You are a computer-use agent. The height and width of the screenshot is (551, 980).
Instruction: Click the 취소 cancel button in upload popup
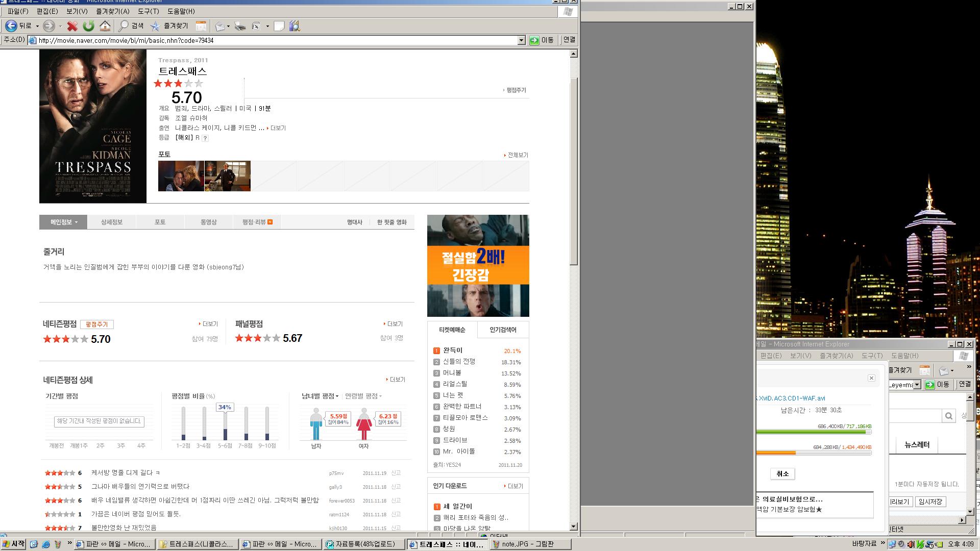[782, 474]
